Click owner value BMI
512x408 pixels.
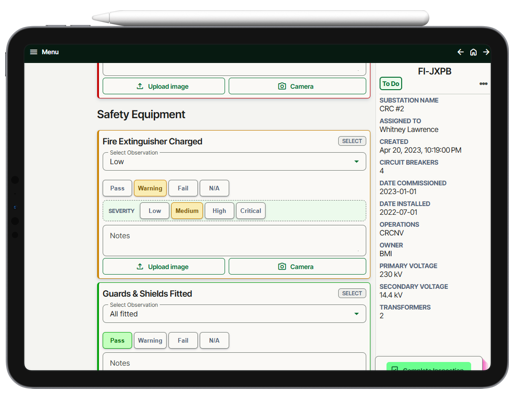coord(386,254)
